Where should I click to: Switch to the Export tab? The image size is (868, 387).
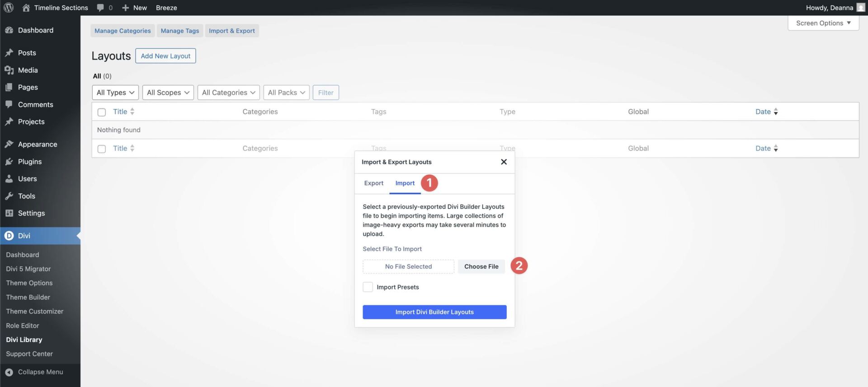tap(373, 183)
